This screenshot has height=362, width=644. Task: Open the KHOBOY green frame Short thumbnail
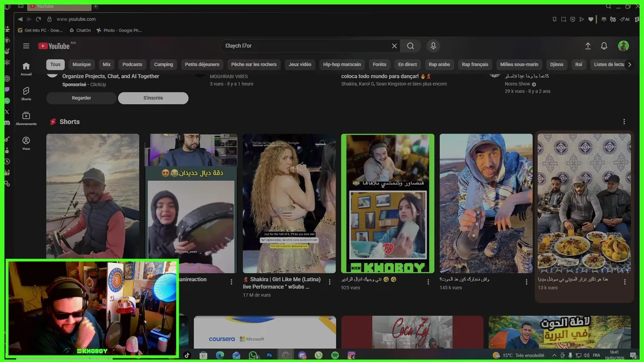387,203
